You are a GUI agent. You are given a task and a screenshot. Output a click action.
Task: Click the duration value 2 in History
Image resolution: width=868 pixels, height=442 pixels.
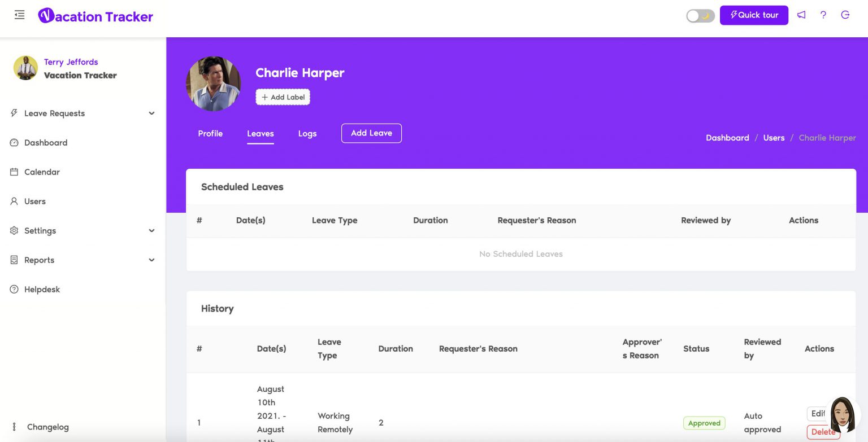(x=381, y=423)
